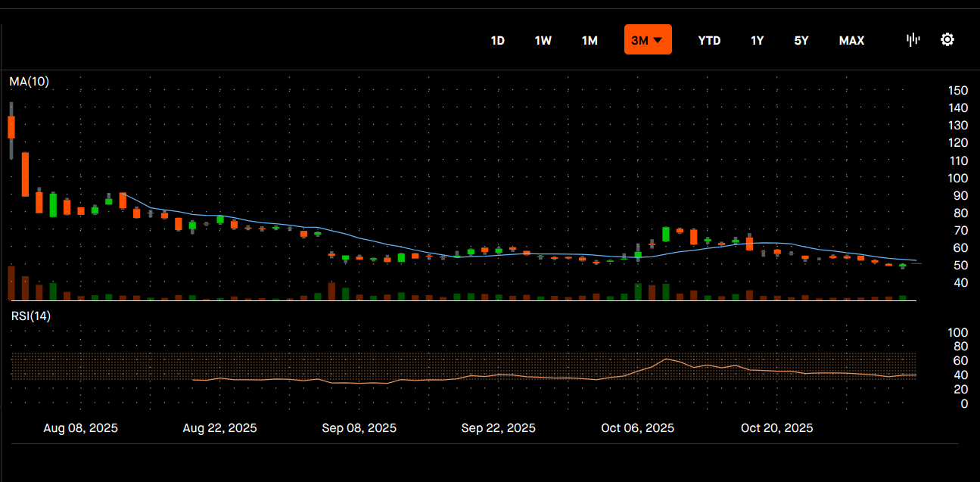Select the 1W time range
The image size is (980, 482).
click(543, 41)
